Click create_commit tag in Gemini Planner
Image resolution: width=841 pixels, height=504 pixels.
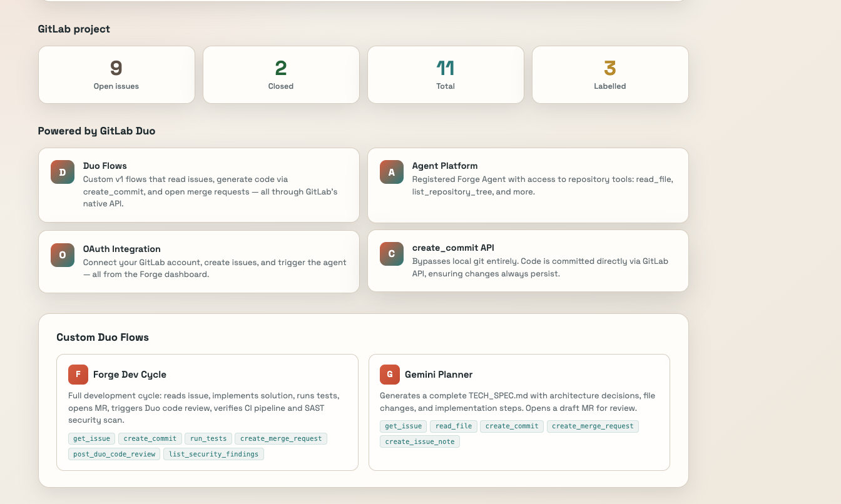[x=512, y=426]
